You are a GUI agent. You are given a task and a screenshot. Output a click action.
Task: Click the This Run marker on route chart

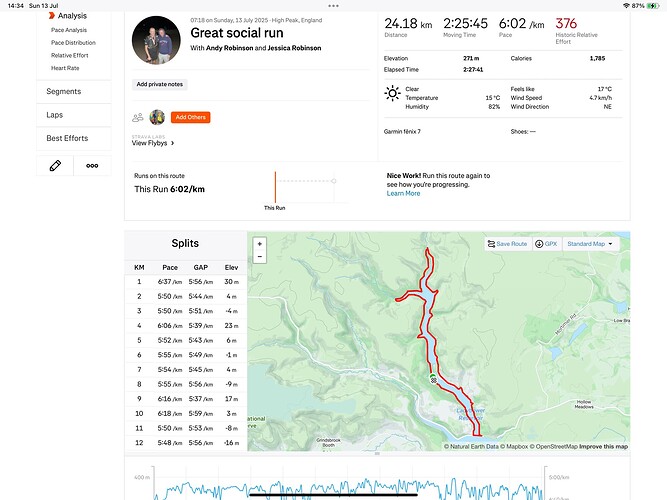click(275, 187)
